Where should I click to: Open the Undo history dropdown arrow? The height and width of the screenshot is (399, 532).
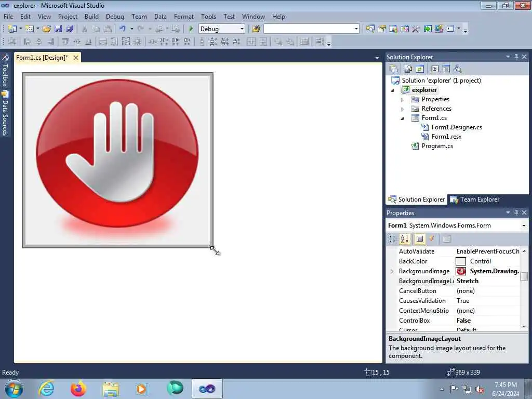(x=131, y=29)
